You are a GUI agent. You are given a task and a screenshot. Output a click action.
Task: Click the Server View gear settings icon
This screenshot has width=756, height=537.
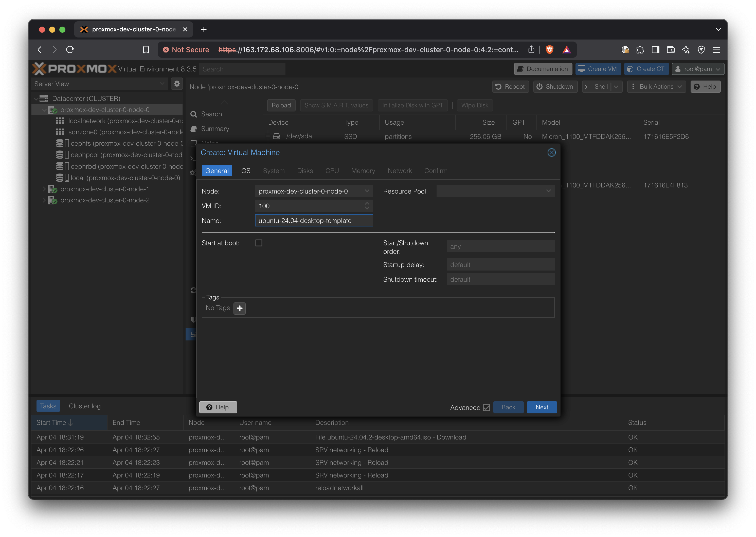(177, 84)
